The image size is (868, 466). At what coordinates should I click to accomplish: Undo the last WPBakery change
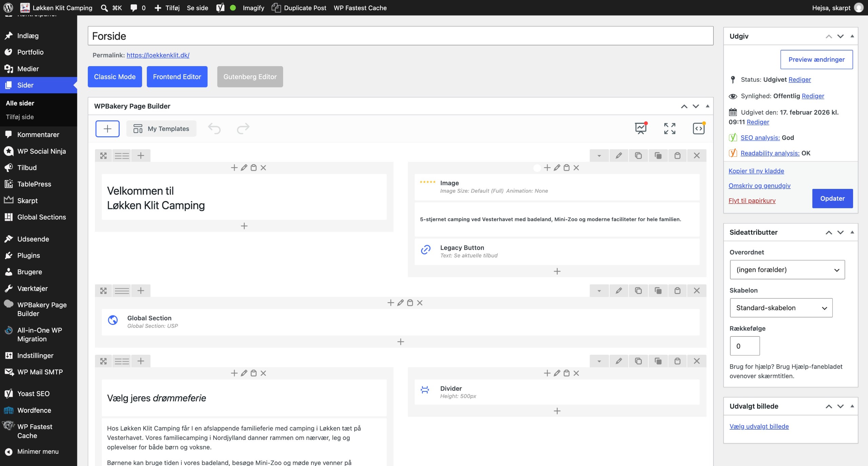click(x=214, y=129)
